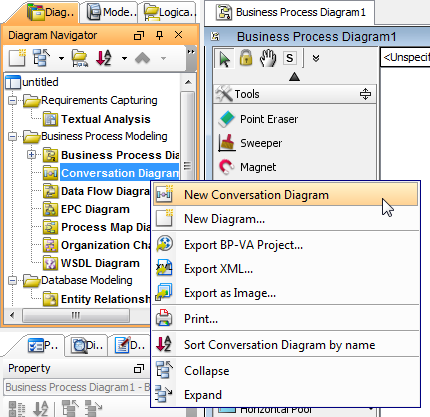Click New Diagram icon in Diagram Navigator toolbar

coord(17,58)
